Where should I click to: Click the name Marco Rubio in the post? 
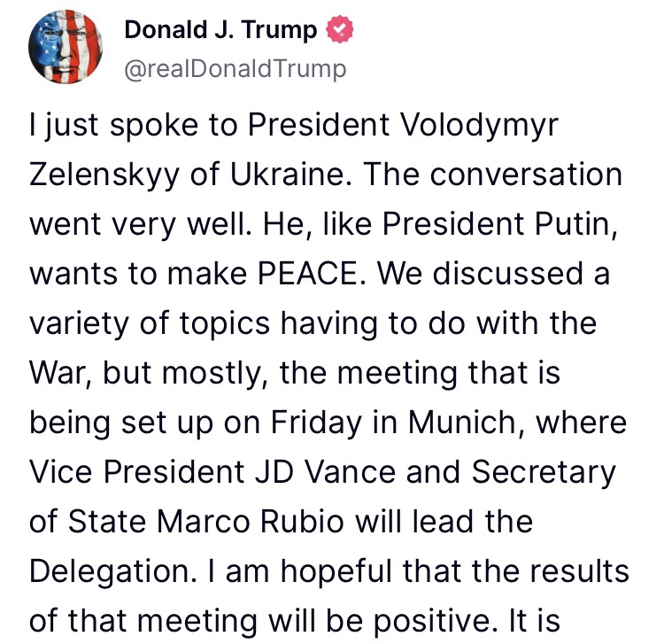tap(250, 521)
